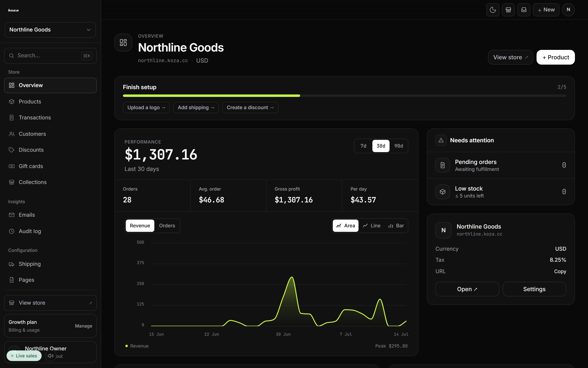This screenshot has width=588, height=368.
Task: Switch performance range to 90d
Action: coord(399,146)
